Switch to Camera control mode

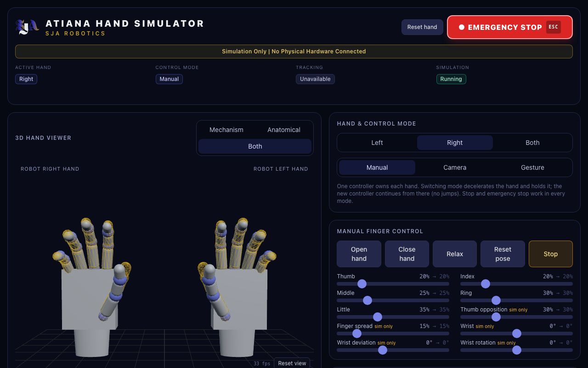click(455, 167)
